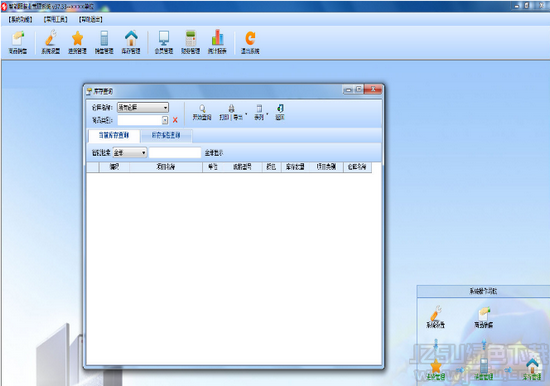The height and width of the screenshot is (386, 550).
Task: Open system settings wrench toolbar icon
Action: coord(51,38)
